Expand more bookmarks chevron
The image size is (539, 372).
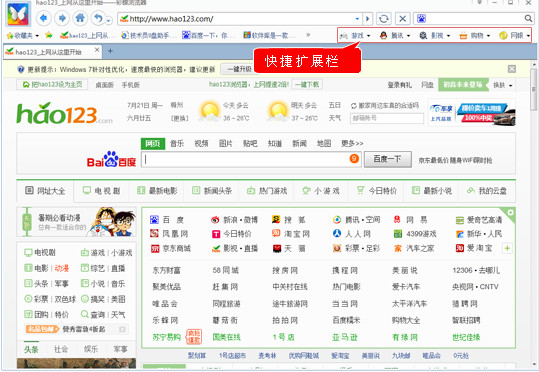(308, 35)
